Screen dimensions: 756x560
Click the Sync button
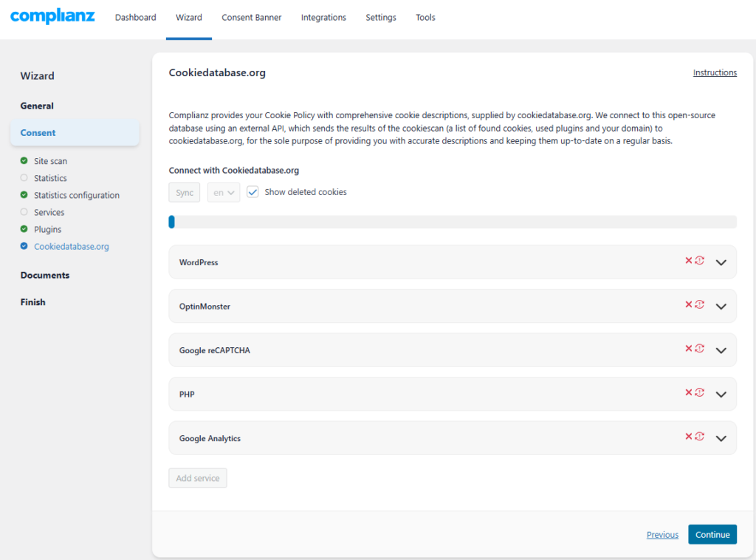pyautogui.click(x=184, y=193)
